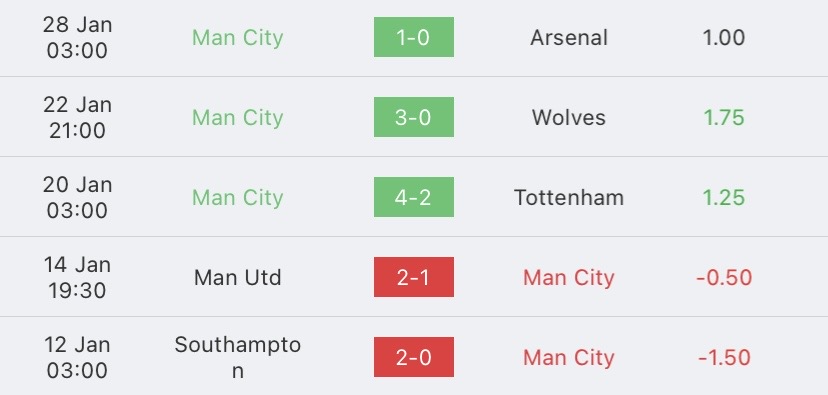Viewport: 828px width, 395px height.
Task: Click the red -0.50 handicap value
Action: point(724,278)
